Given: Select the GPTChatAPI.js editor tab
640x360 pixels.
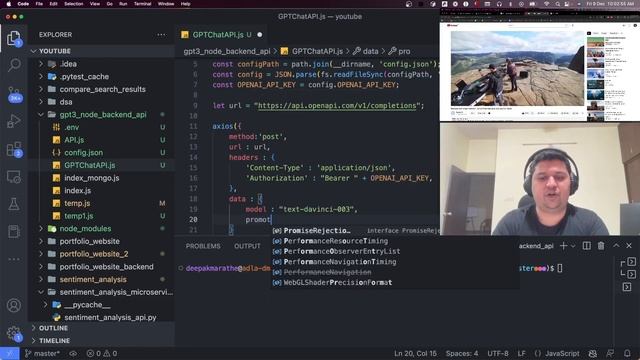Looking at the screenshot, I should click(222, 35).
